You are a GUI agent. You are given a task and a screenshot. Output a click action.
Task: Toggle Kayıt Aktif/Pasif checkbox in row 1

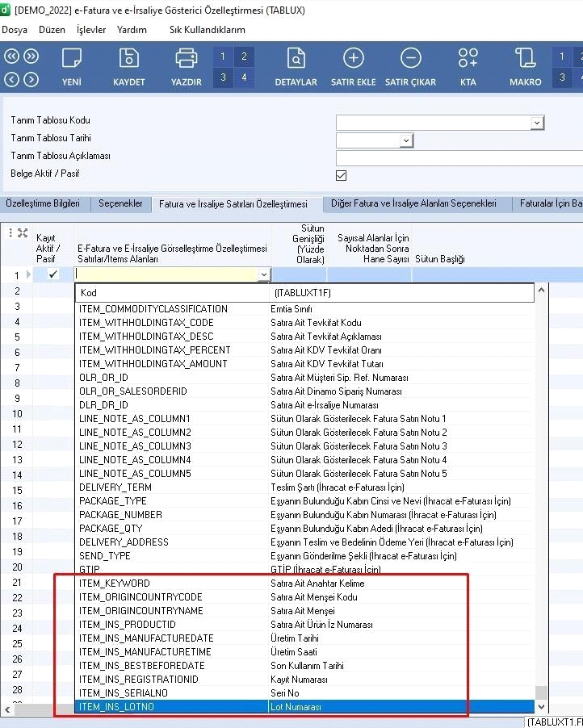tap(53, 274)
